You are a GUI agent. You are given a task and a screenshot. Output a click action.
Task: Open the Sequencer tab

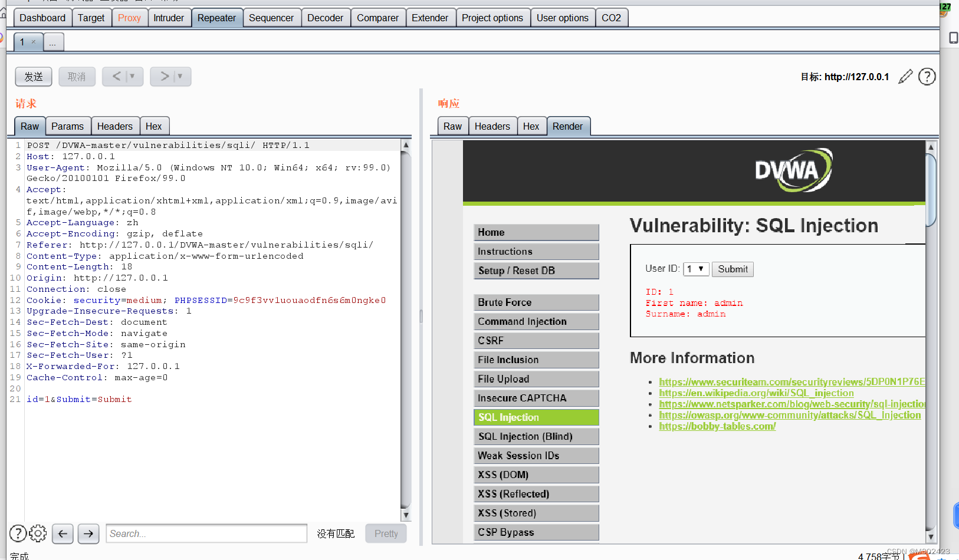pos(271,18)
